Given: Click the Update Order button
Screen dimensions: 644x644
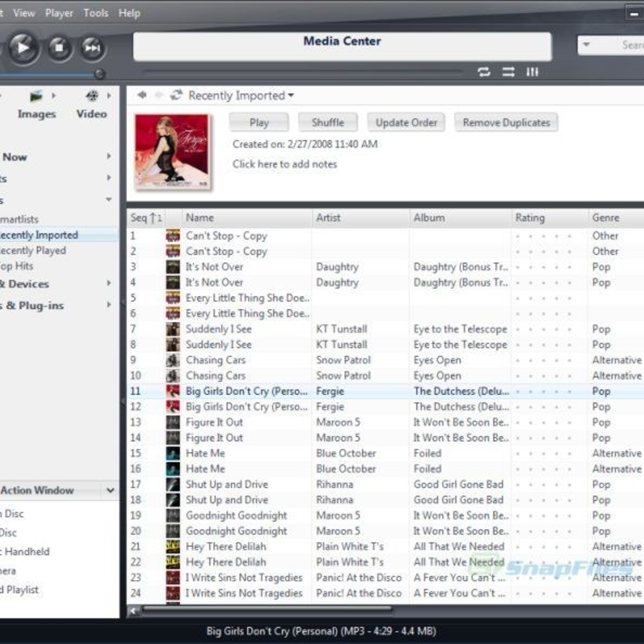Looking at the screenshot, I should 406,122.
